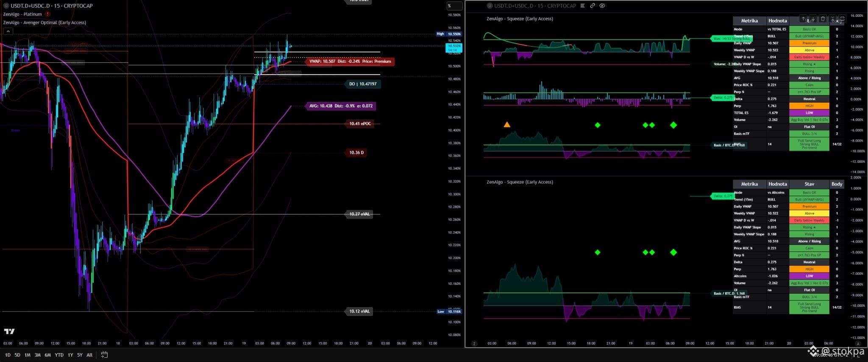This screenshot has height=362, width=868.
Task: Select the ZenAlgo - Avenger Optimal indicator legend
Action: pos(45,22)
